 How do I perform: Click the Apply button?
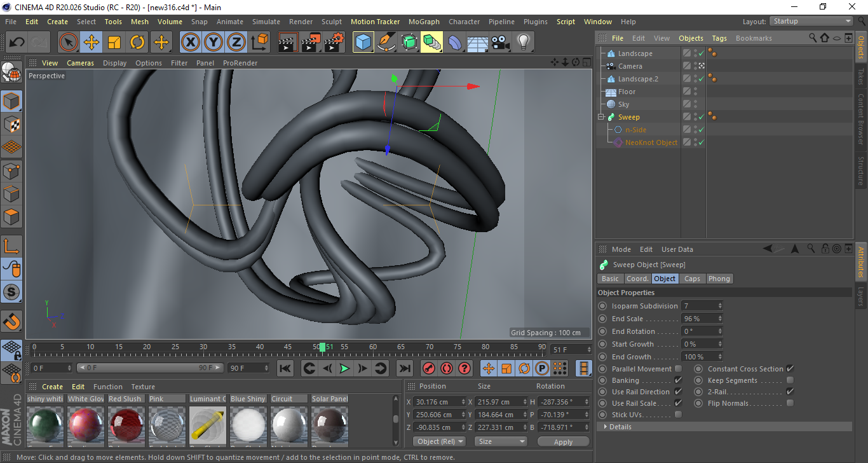tap(563, 441)
